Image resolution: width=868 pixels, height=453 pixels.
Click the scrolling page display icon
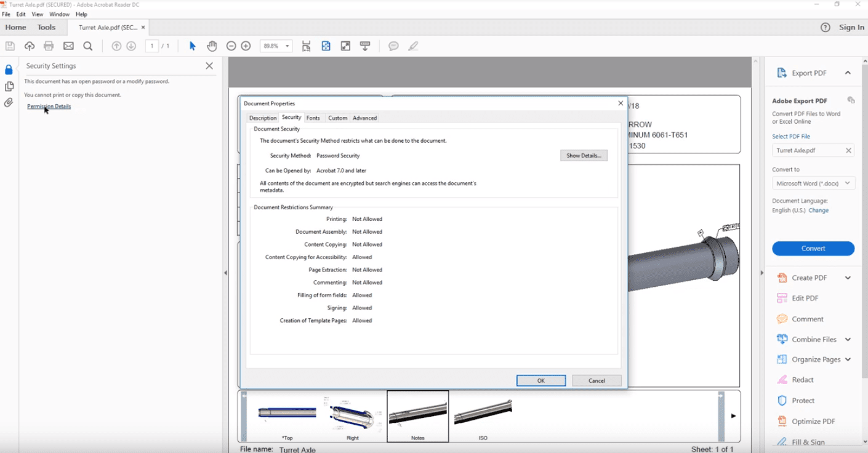click(306, 46)
